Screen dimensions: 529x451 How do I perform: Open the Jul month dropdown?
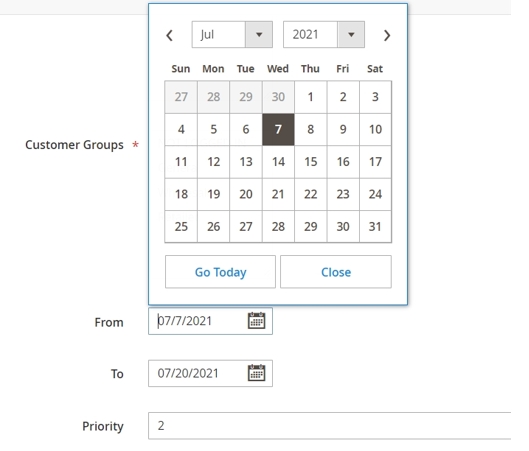point(232,34)
